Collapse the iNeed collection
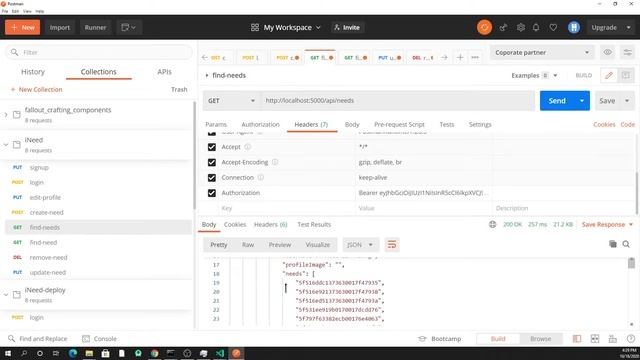The image size is (640, 360). 6,144
